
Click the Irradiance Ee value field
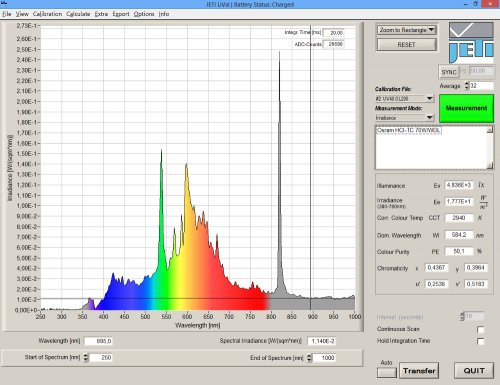(459, 201)
